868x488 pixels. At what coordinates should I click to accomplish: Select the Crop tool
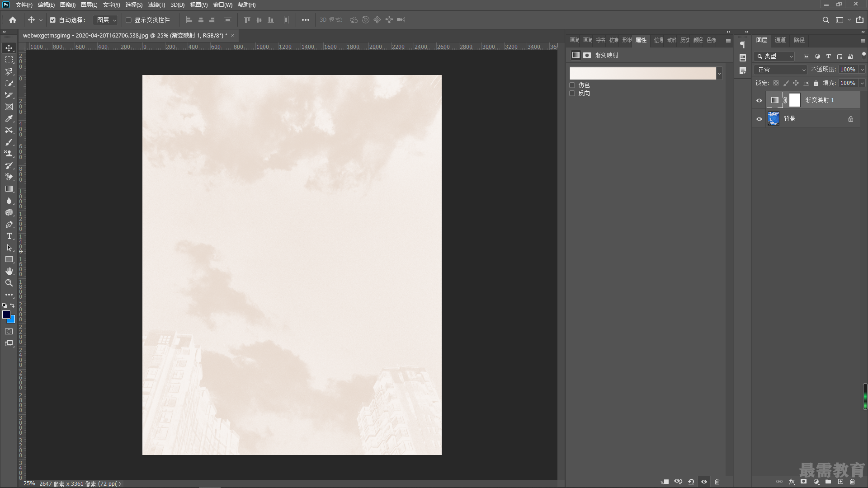tap(9, 95)
